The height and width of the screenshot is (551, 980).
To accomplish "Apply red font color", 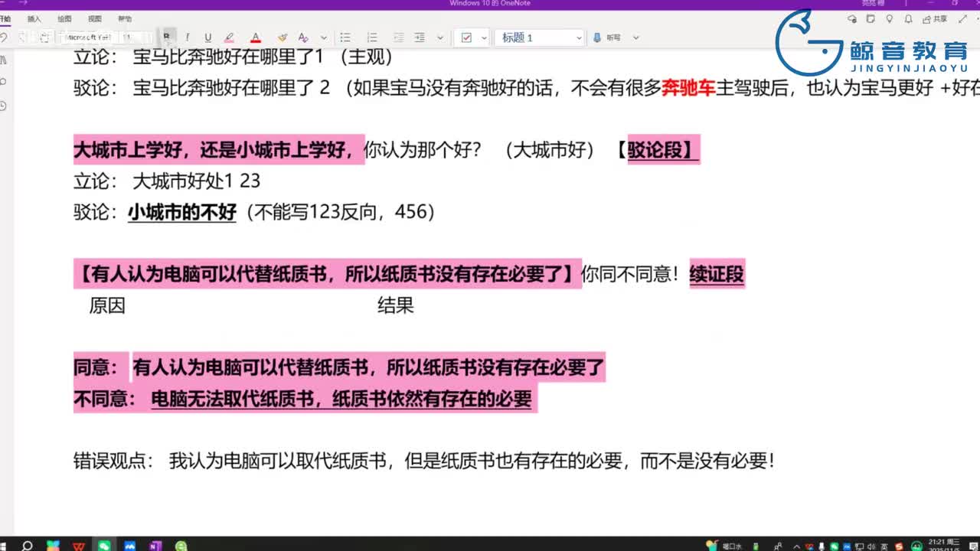I will 256,37.
